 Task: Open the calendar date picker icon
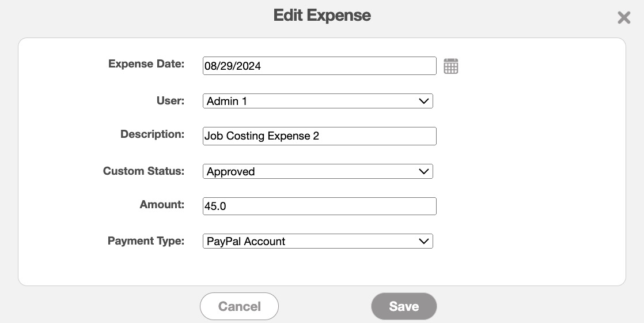coord(451,66)
